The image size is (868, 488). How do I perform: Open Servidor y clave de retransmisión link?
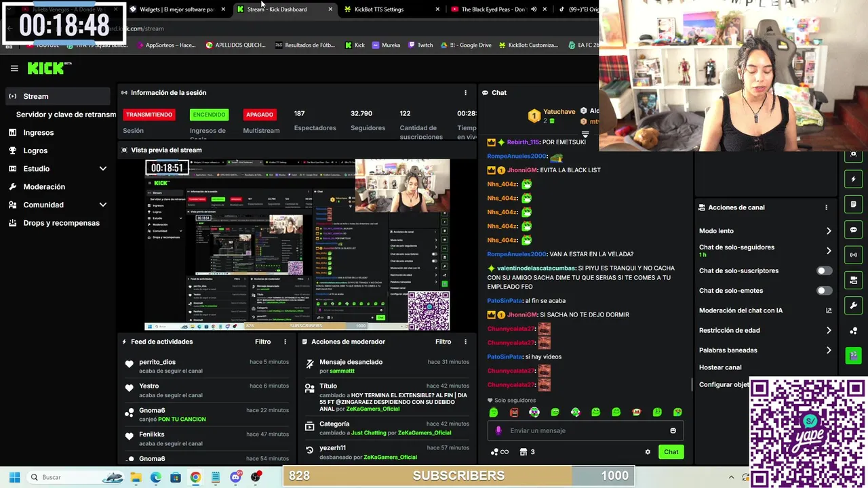66,115
